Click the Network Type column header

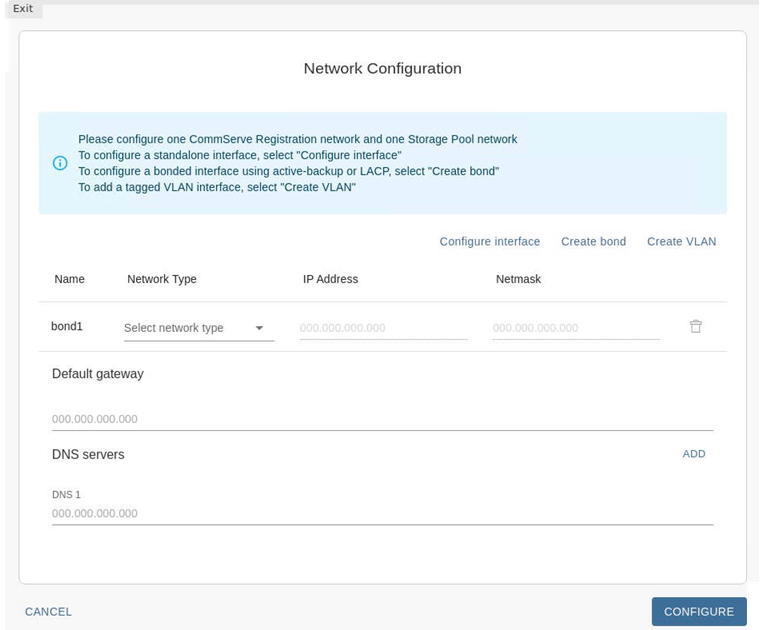[x=162, y=279]
